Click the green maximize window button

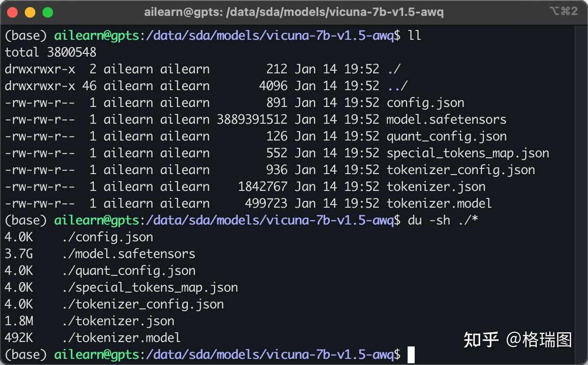47,12
